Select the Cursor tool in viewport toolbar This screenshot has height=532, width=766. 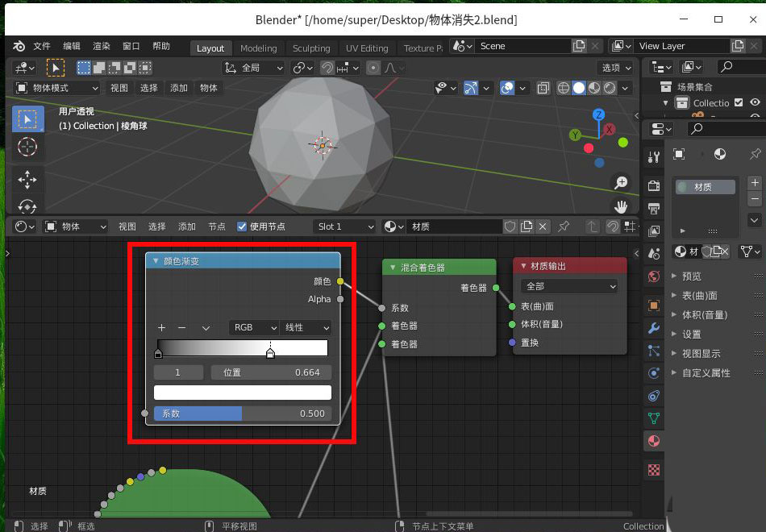pos(27,147)
